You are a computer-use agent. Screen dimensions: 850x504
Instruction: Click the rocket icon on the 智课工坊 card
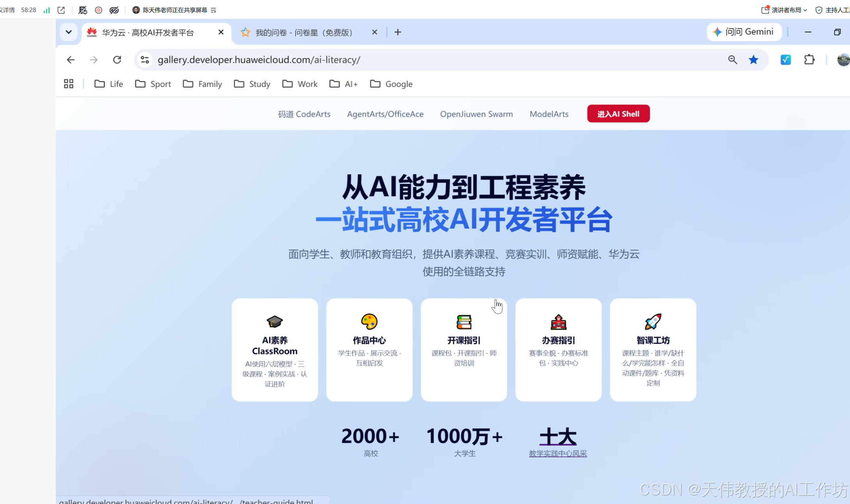(653, 322)
